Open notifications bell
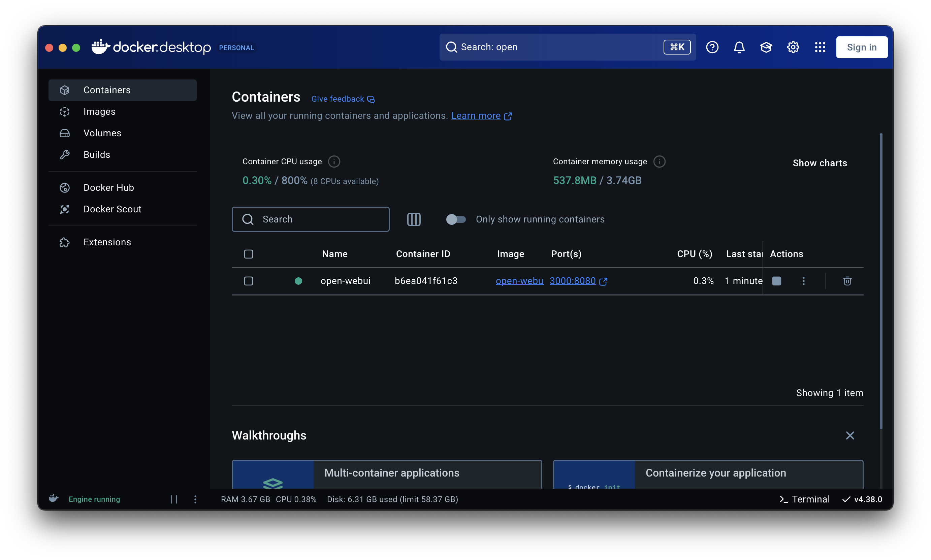Viewport: 931px width, 560px height. click(739, 47)
